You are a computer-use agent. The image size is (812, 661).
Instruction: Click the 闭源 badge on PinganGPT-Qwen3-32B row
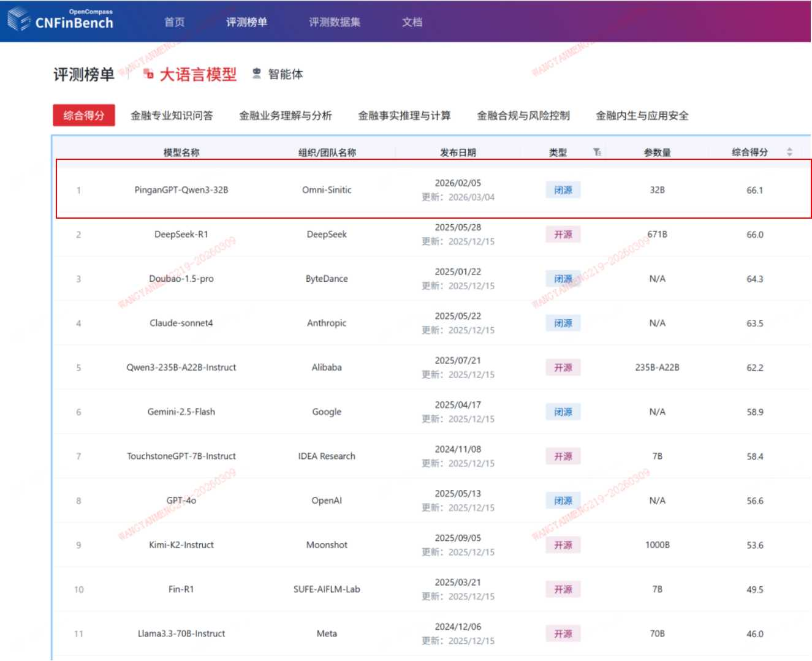[x=563, y=189]
